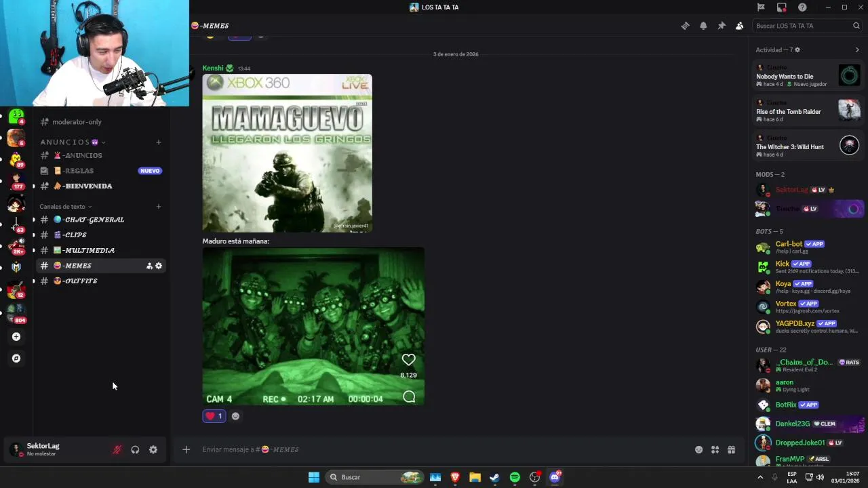Open the MAMAGUEVO Xbox 360 meme image
The height and width of the screenshot is (488, 868).
click(287, 153)
